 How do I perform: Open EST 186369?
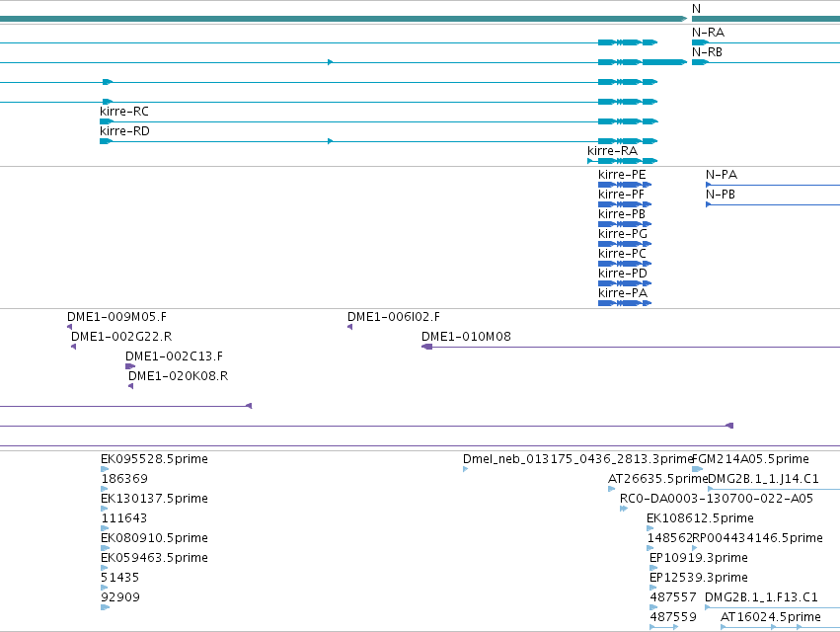(124, 479)
